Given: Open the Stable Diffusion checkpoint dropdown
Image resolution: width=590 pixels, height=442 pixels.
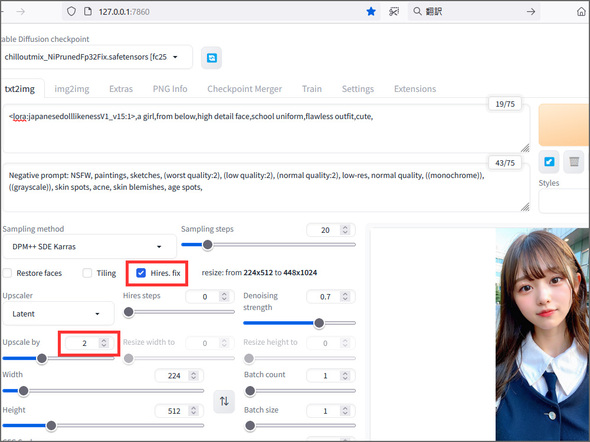Looking at the screenshot, I should 97,57.
